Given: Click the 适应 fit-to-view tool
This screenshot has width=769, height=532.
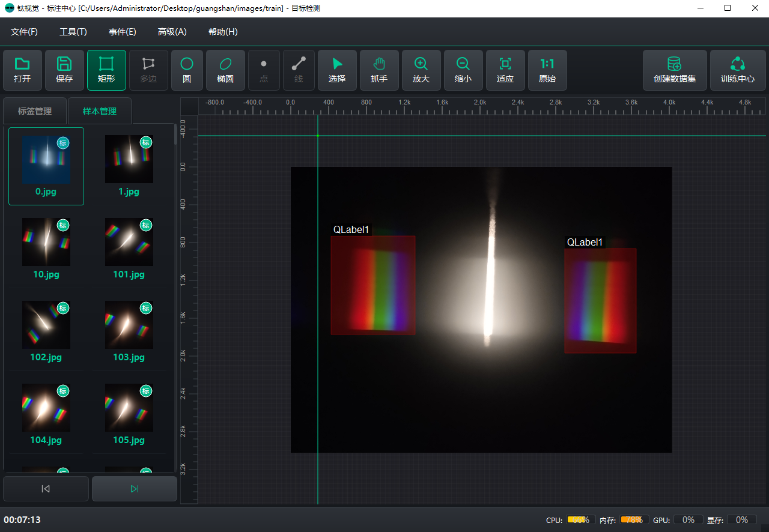Looking at the screenshot, I should pyautogui.click(x=505, y=70).
